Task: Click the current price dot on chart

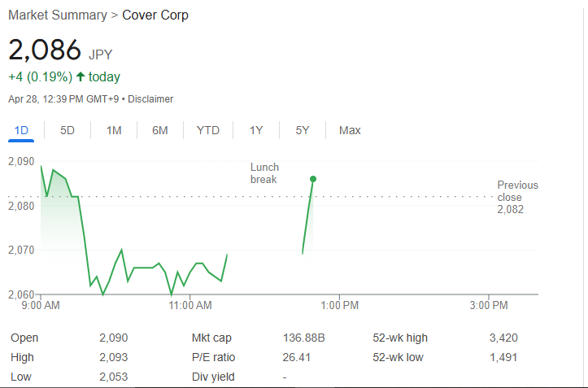Action: tap(313, 179)
